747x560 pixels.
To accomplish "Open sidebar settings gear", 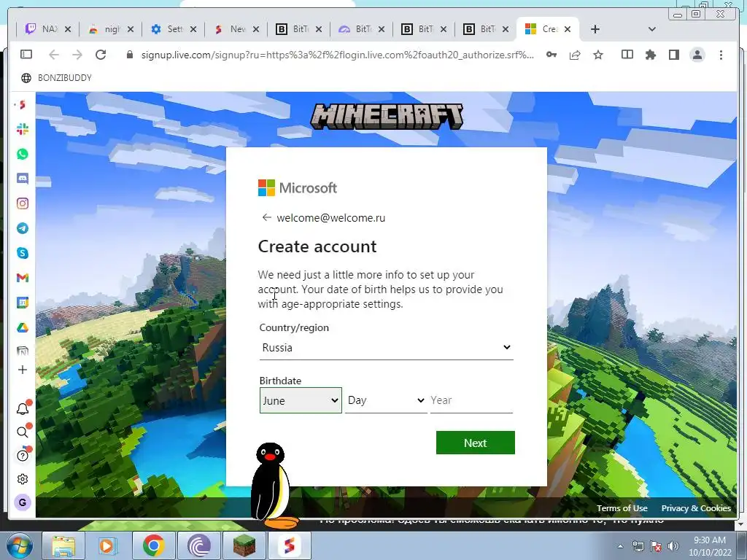I will [x=23, y=479].
